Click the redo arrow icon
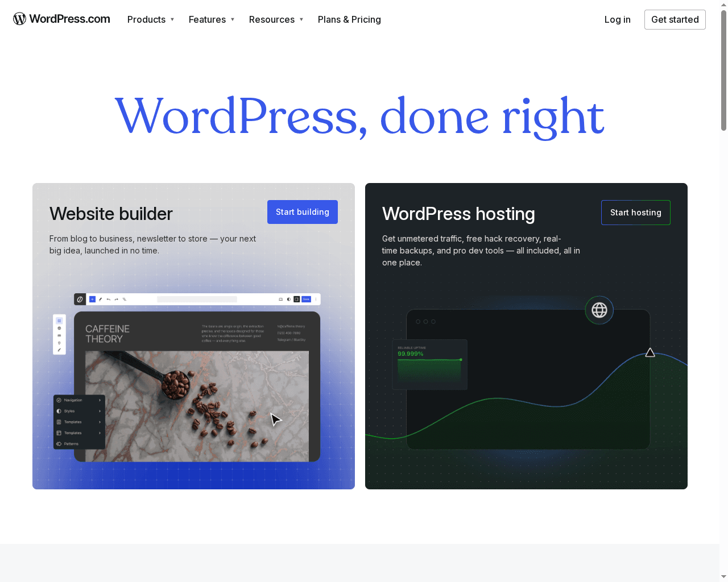 [x=116, y=299]
